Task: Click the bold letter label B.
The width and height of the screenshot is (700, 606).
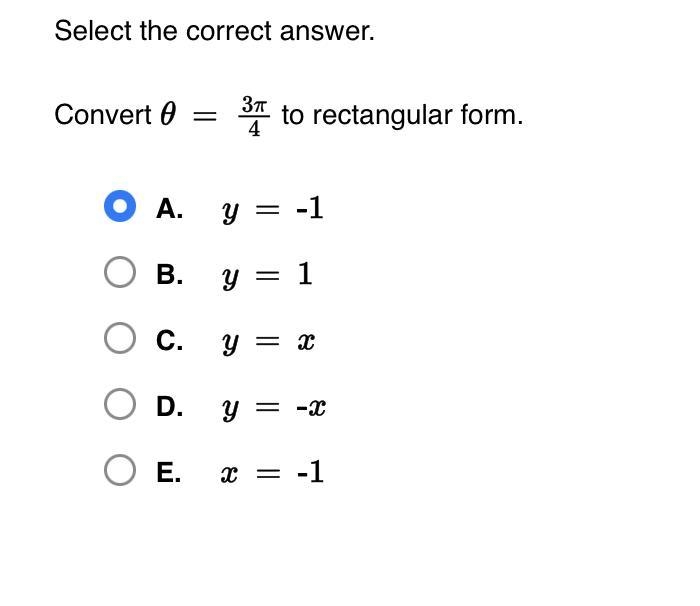Action: [170, 274]
